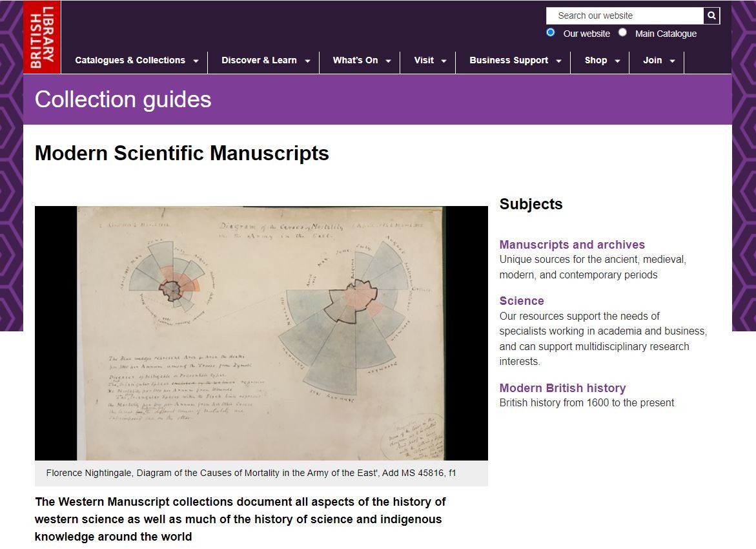Click the British Library logo

[42, 37]
